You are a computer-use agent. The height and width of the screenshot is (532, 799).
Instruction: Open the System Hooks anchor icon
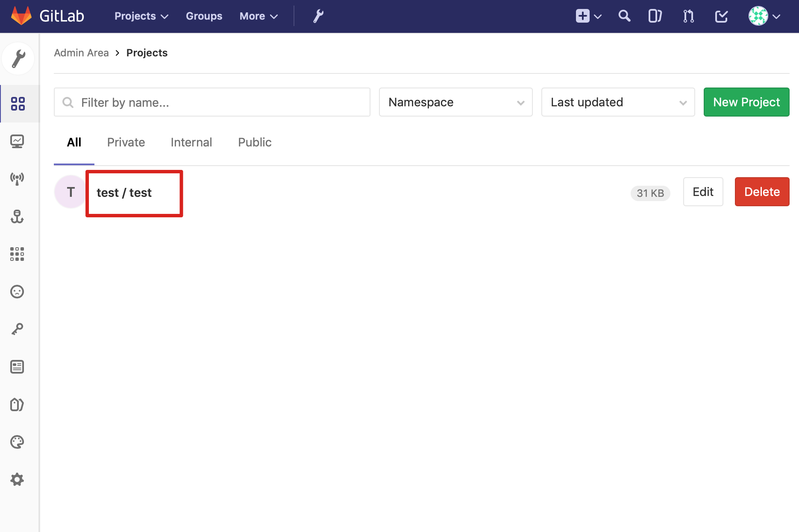17,216
